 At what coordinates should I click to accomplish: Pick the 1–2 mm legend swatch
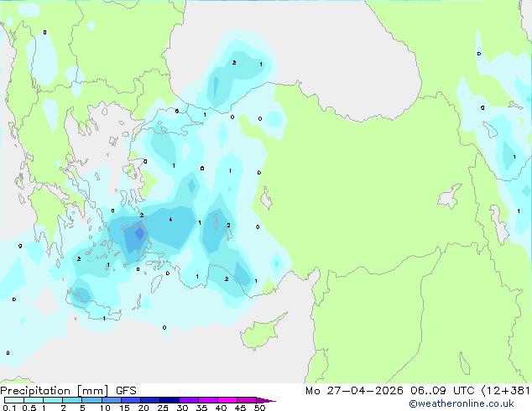click(53, 400)
